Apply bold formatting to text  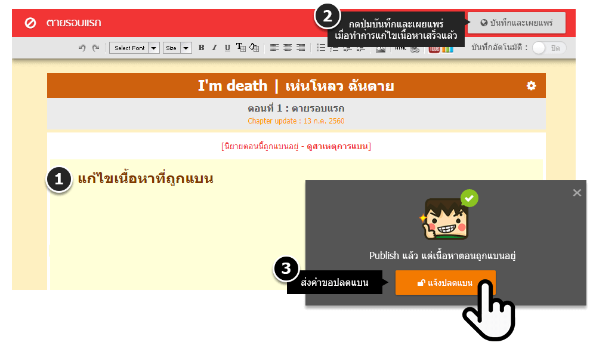[201, 48]
